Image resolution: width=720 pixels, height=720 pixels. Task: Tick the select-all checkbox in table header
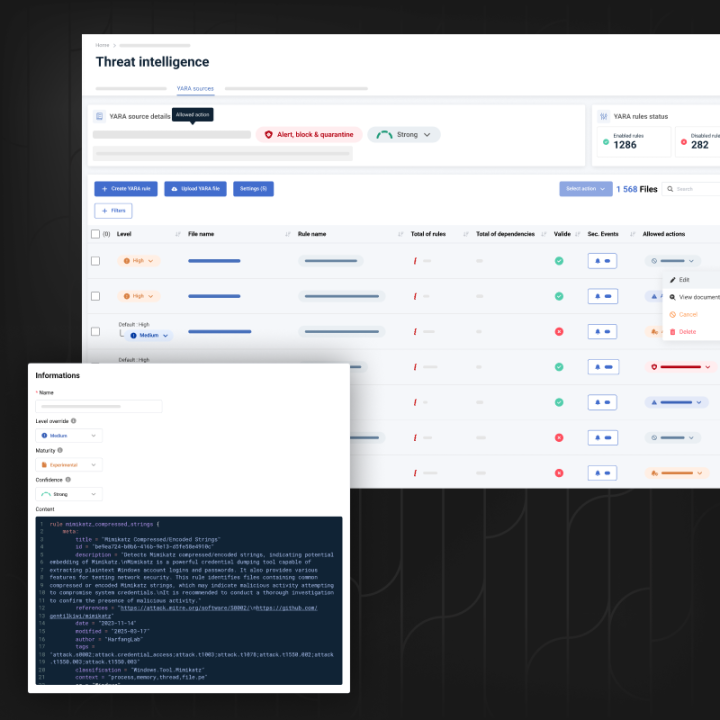click(x=96, y=234)
